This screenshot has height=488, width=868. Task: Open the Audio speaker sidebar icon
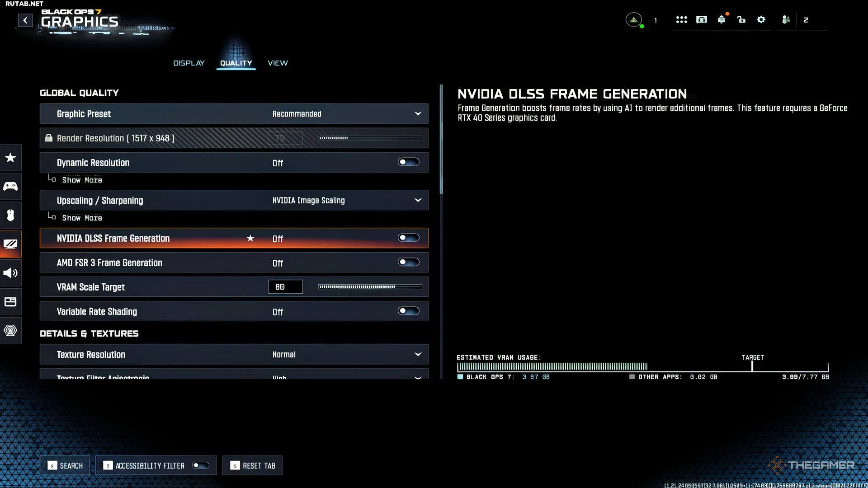(x=10, y=273)
